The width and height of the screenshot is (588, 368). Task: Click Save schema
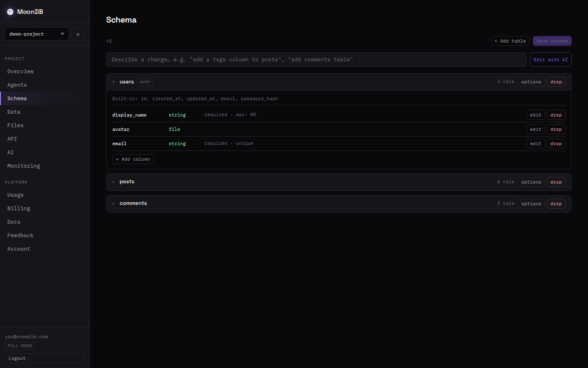tap(552, 41)
